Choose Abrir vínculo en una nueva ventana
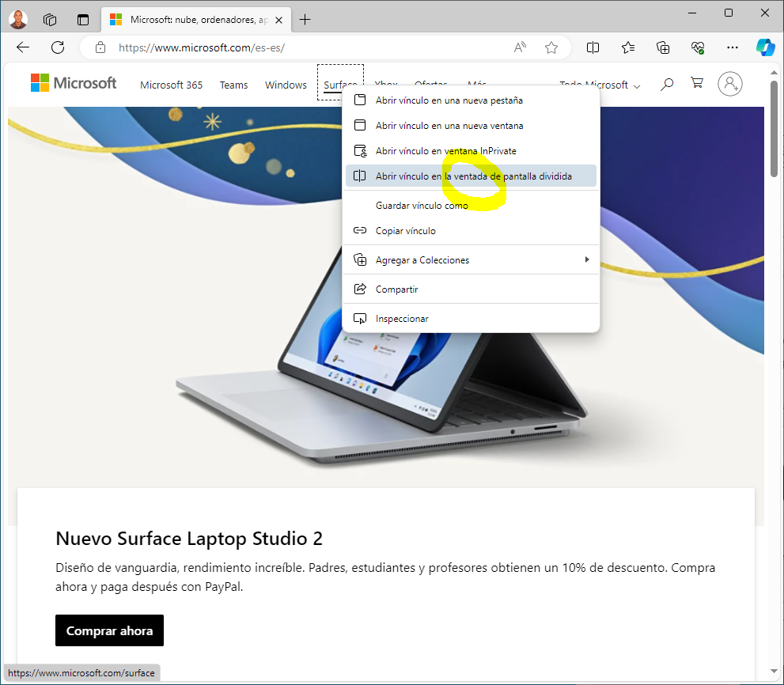This screenshot has width=784, height=685. (x=471, y=126)
